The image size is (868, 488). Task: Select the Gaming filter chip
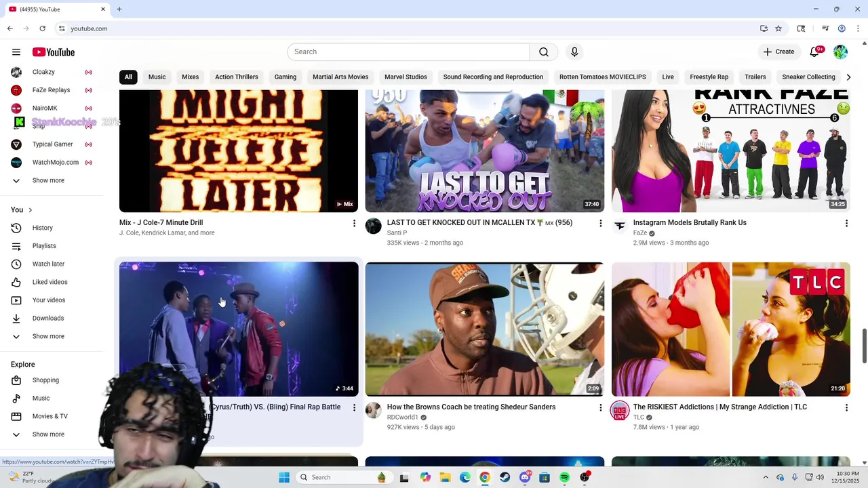pos(285,77)
